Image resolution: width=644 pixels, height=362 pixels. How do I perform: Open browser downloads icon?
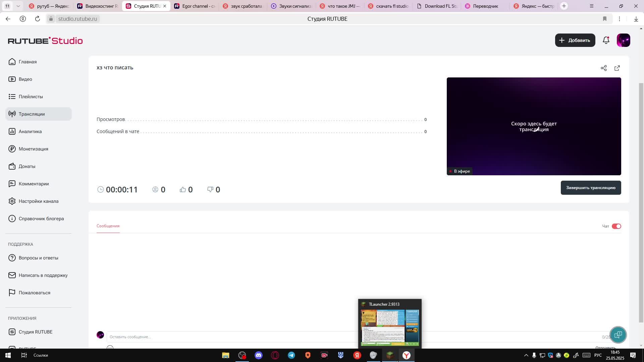[x=636, y=19]
